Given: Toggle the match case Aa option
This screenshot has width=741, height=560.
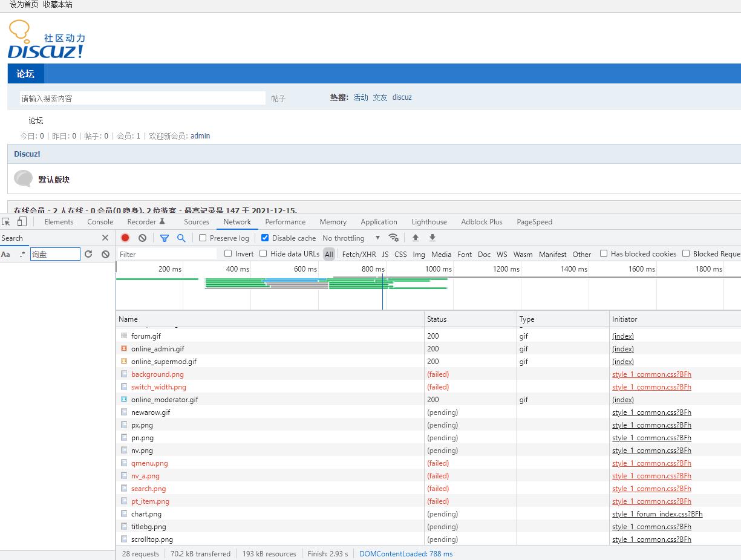Looking at the screenshot, I should (5, 255).
